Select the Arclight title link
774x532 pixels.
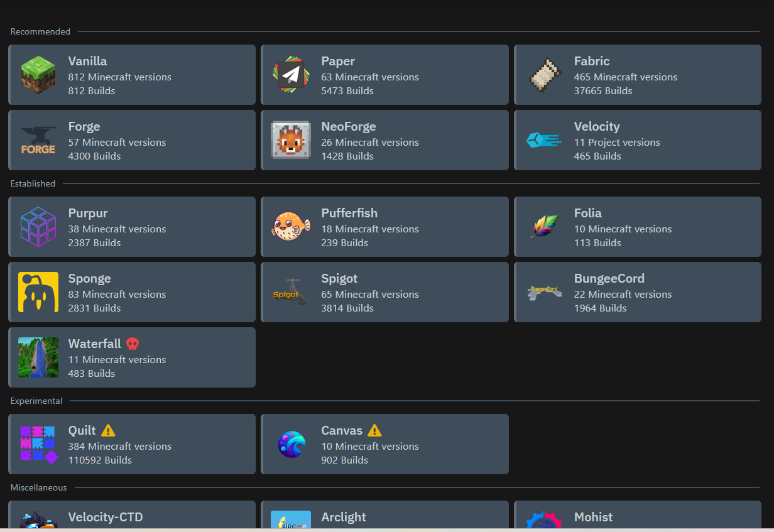tap(344, 517)
